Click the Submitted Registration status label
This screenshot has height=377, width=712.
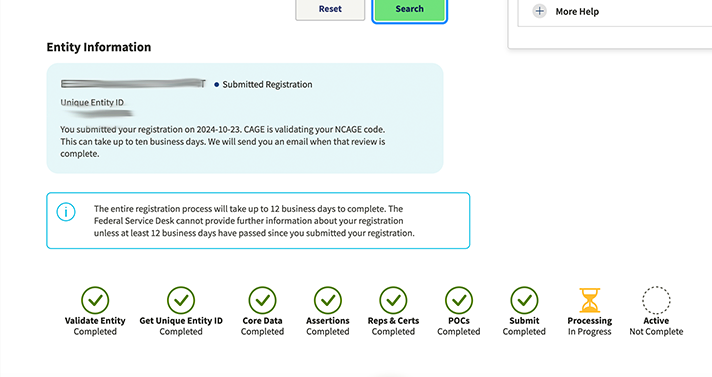coord(267,84)
